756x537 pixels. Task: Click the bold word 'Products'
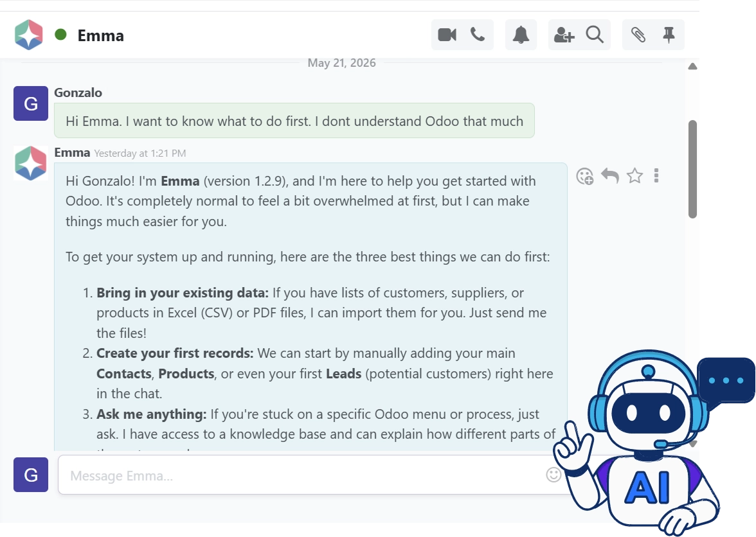point(186,374)
